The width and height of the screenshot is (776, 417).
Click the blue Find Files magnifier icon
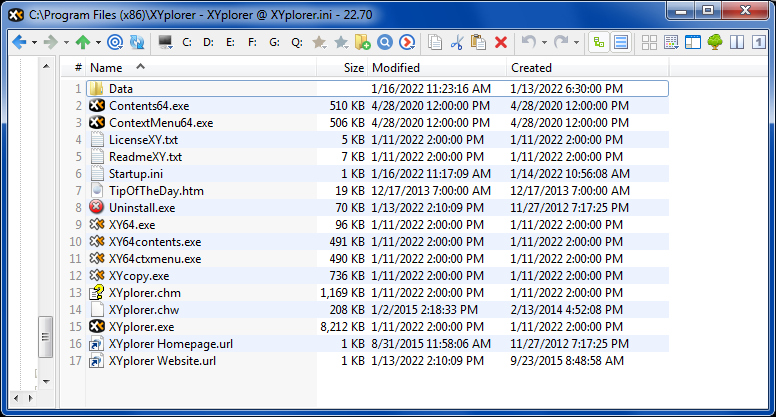click(x=385, y=43)
